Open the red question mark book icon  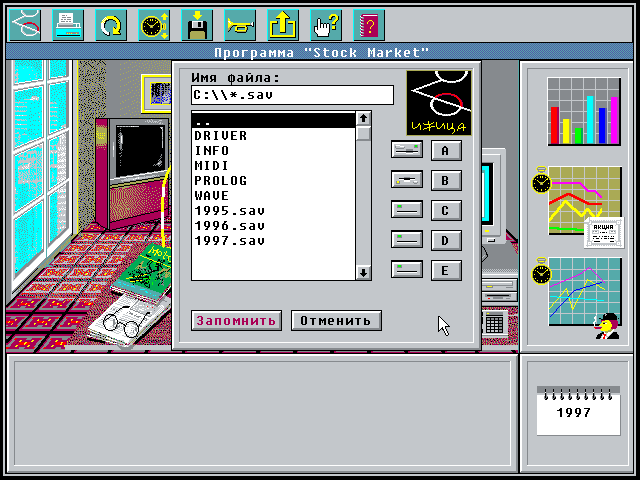coord(369,25)
